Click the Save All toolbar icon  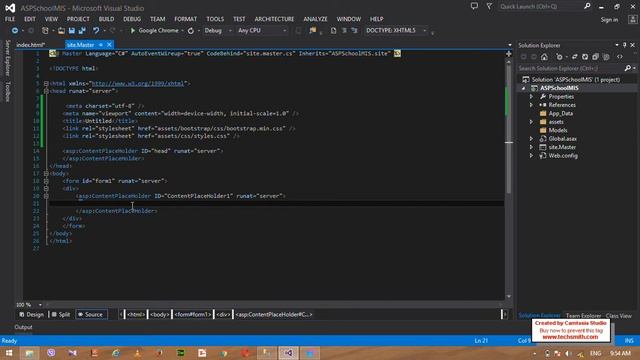pyautogui.click(x=82, y=31)
